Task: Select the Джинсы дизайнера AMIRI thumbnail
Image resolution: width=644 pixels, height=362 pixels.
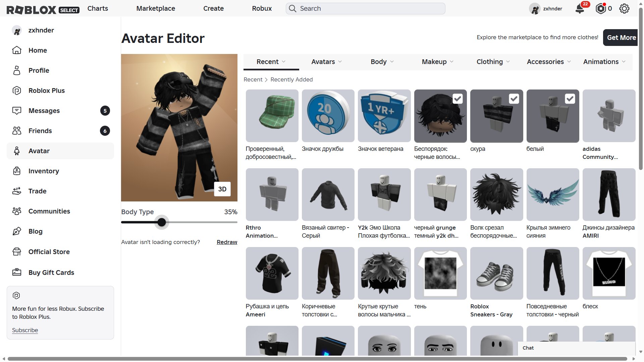Action: [x=609, y=194]
